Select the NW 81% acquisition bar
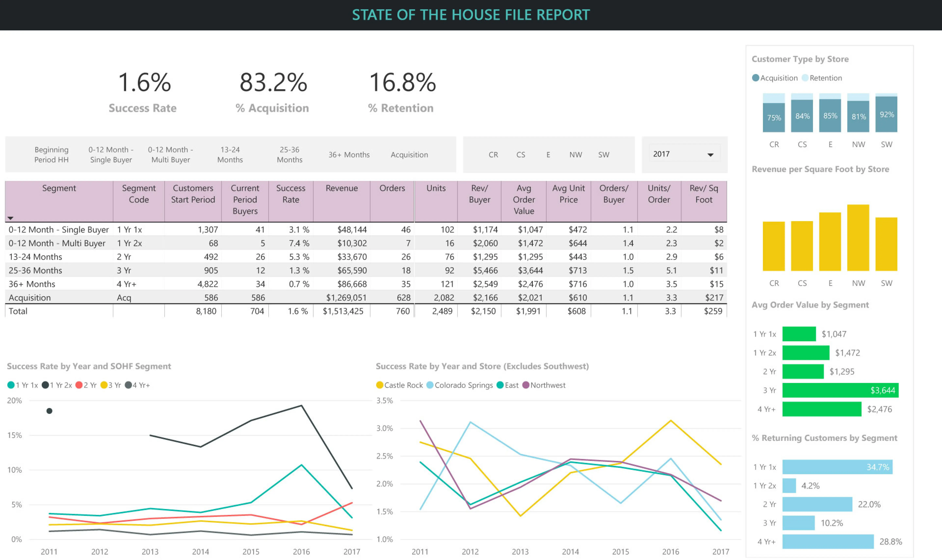This screenshot has height=560, width=942. [x=858, y=116]
